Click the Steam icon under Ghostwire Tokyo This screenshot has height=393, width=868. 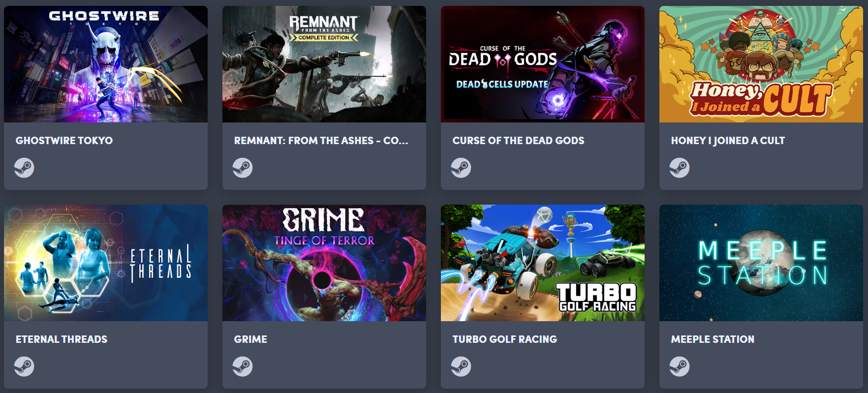tap(24, 168)
